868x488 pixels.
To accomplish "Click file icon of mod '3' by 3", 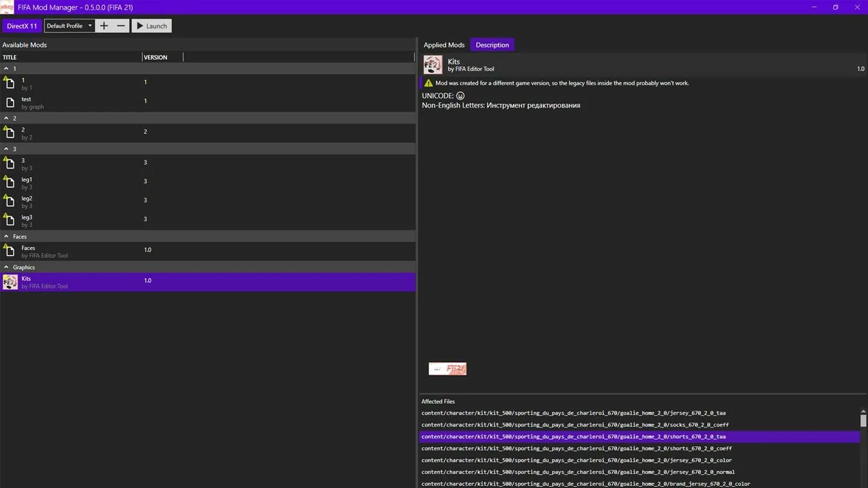I will click(9, 163).
